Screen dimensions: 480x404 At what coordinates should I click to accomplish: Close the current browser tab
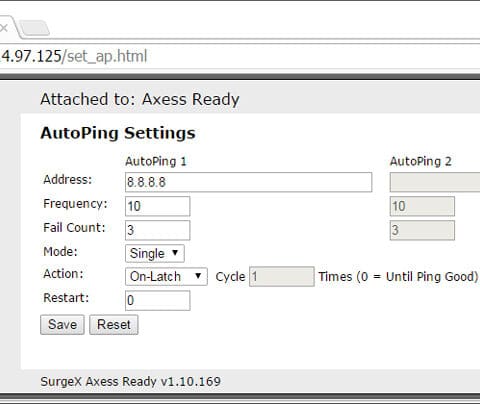coord(3,28)
